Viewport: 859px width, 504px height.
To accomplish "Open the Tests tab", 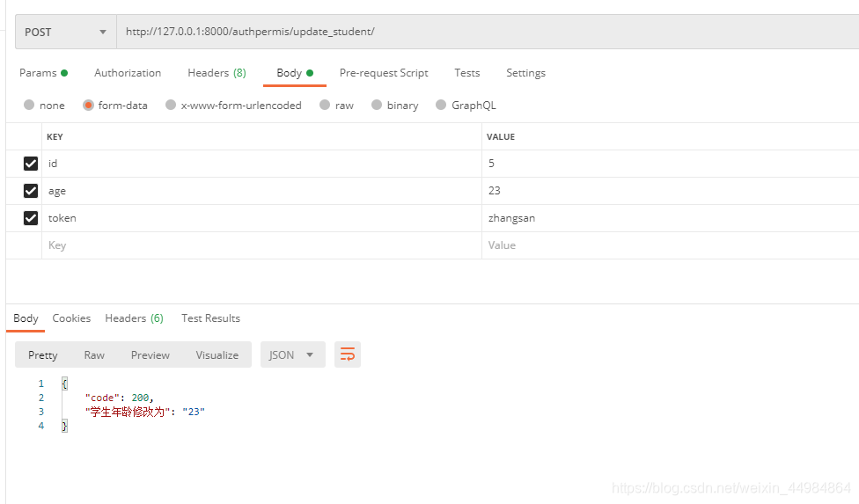I will point(466,73).
